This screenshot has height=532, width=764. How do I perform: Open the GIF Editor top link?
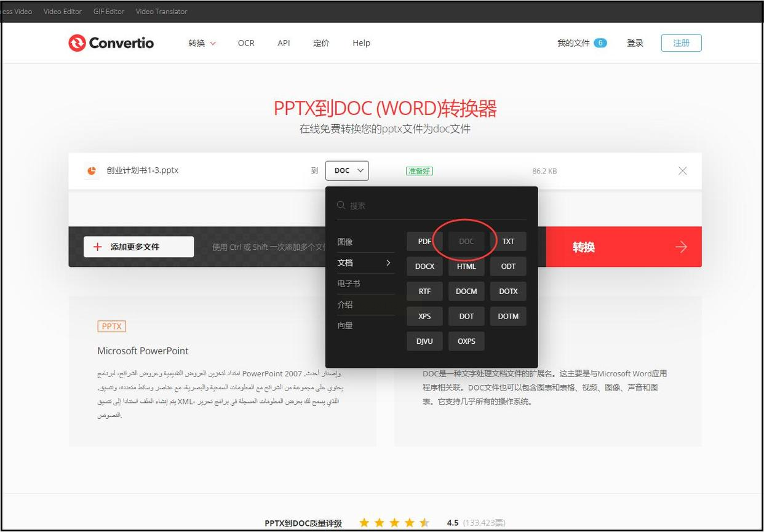tap(109, 12)
